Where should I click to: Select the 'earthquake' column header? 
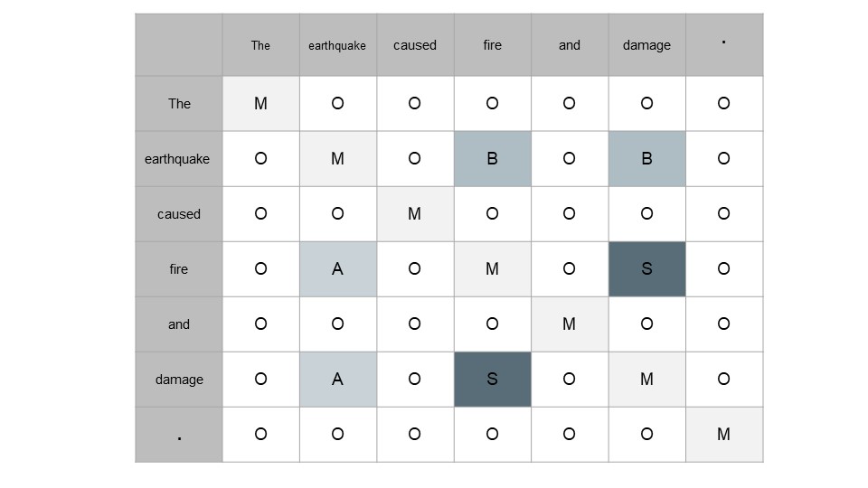tap(337, 45)
